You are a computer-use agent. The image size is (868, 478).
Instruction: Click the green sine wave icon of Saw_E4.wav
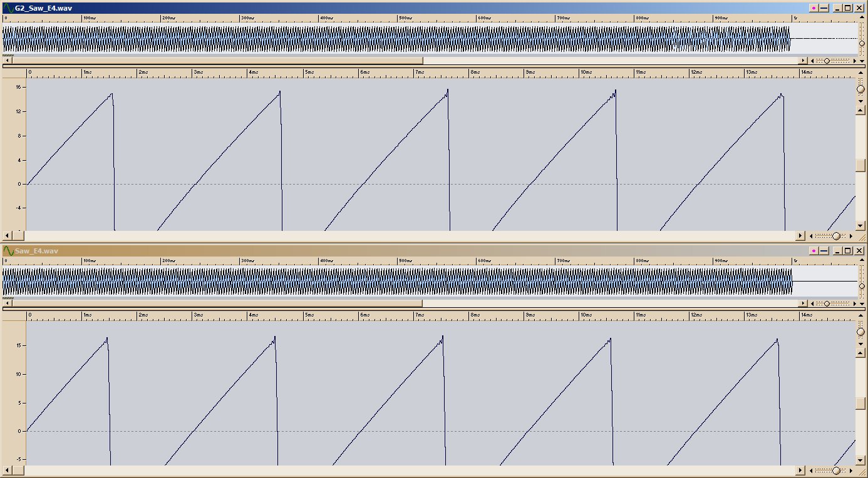(8, 251)
